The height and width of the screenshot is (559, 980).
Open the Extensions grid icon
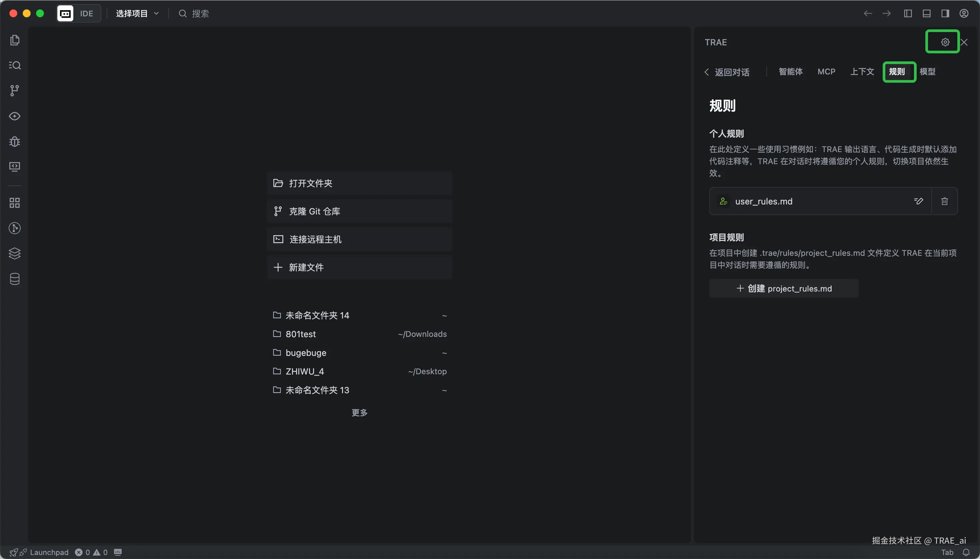[15, 203]
